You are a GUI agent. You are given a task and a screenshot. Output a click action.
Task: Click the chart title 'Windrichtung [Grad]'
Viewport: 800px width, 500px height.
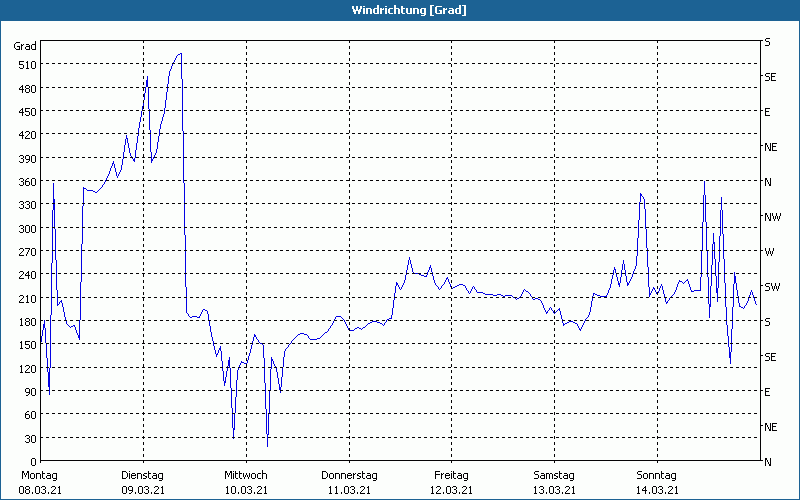409,10
